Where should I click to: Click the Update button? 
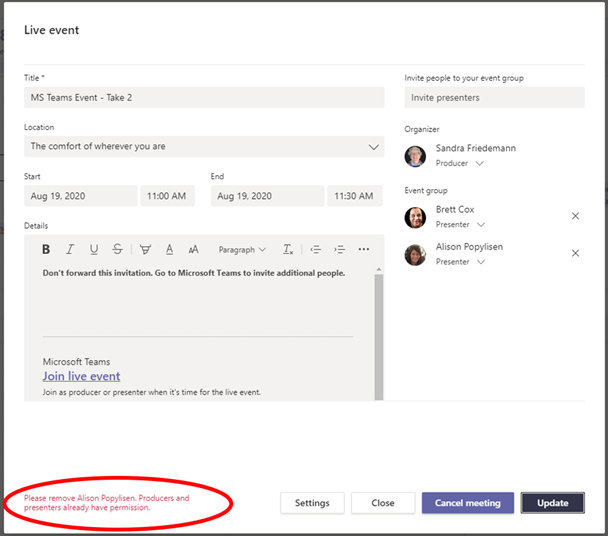pyautogui.click(x=553, y=503)
